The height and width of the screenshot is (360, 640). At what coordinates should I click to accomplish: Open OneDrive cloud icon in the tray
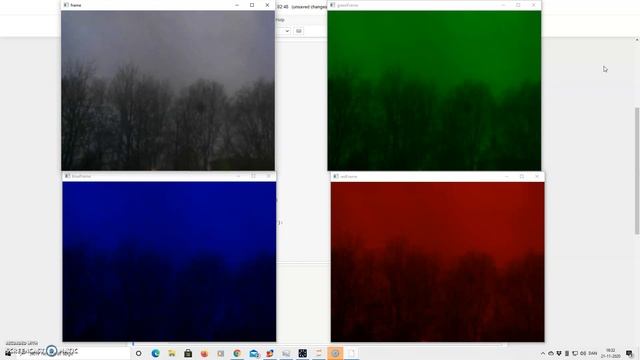(551, 353)
